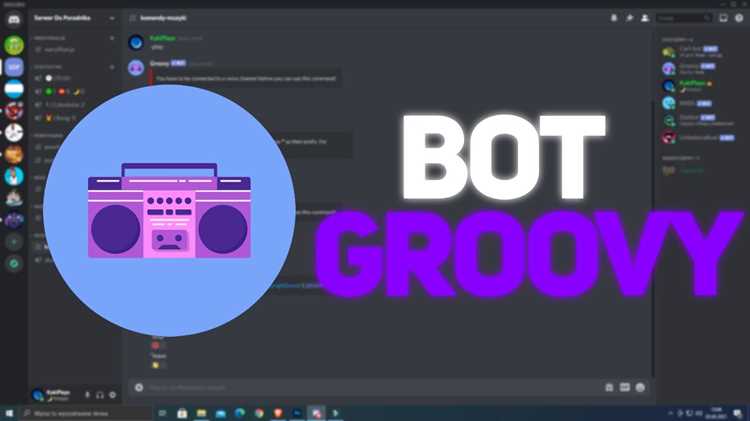Open Photoshop from the taskbar

click(x=297, y=413)
